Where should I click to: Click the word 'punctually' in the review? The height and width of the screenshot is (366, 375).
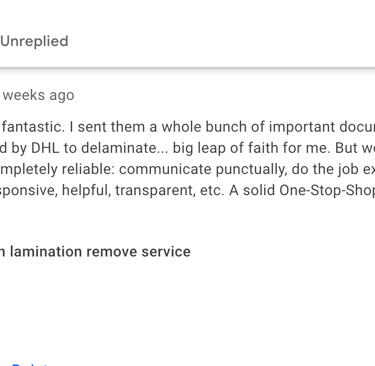[x=251, y=169]
